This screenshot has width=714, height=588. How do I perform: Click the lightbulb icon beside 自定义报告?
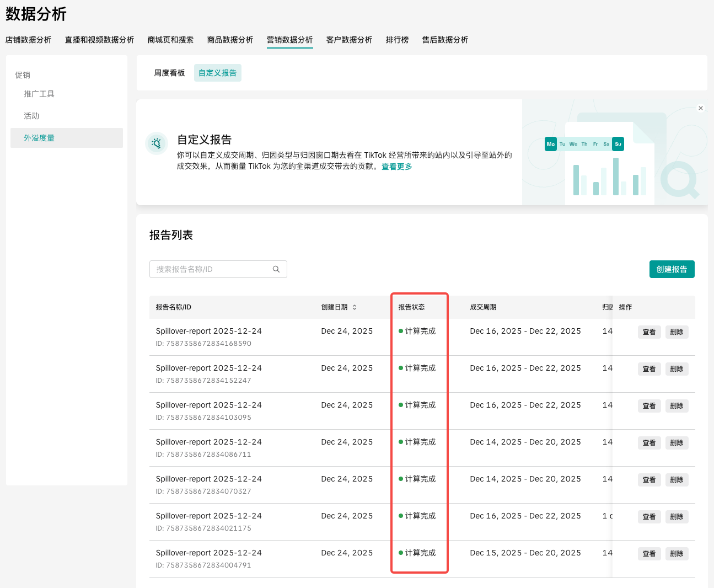pos(157,144)
